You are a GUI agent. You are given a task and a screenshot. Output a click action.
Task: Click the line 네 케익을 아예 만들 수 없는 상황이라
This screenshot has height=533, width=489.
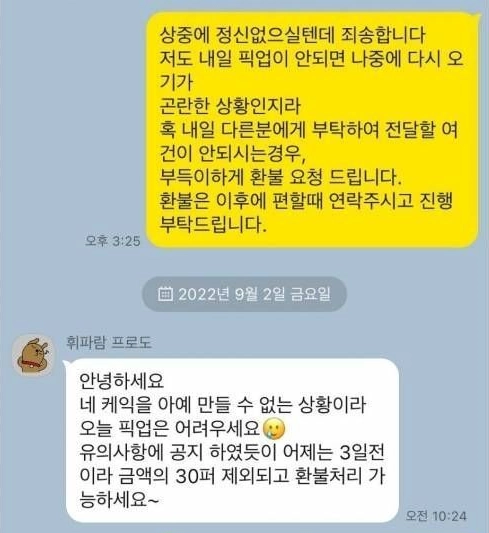222,405
